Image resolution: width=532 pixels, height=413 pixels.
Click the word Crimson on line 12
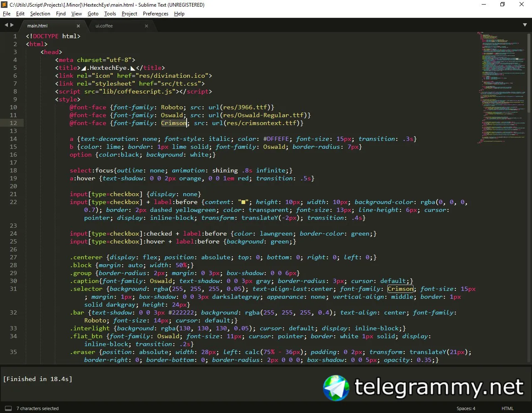point(174,123)
